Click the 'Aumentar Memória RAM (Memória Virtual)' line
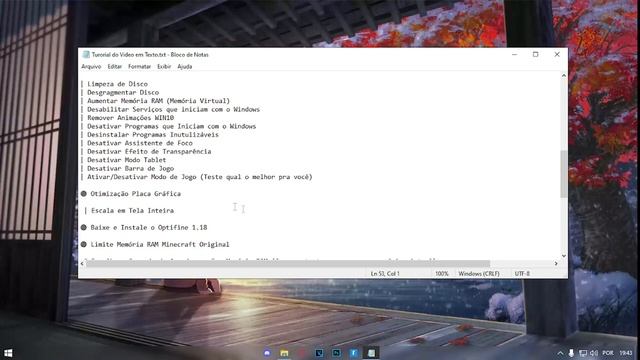The height and width of the screenshot is (360, 640). pos(158,101)
